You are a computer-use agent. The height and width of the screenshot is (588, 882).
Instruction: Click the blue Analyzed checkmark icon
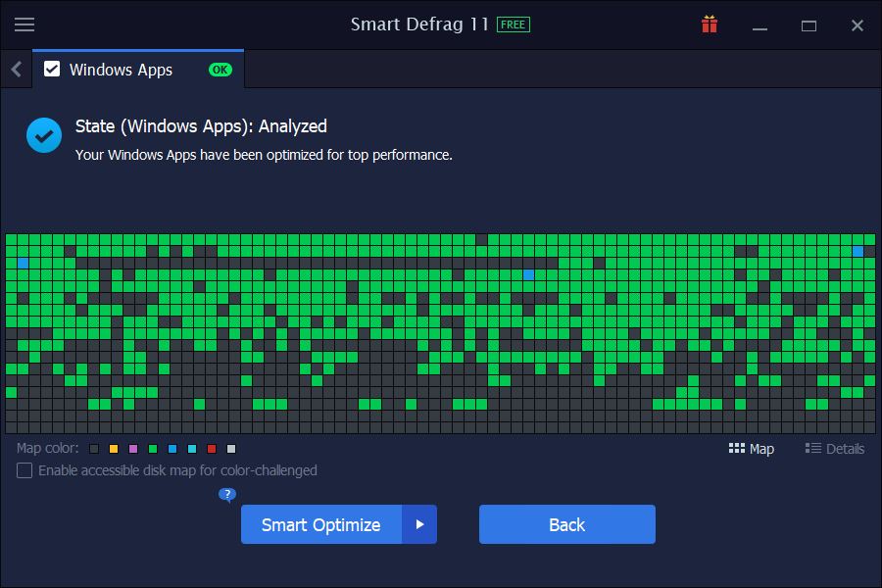click(x=43, y=134)
